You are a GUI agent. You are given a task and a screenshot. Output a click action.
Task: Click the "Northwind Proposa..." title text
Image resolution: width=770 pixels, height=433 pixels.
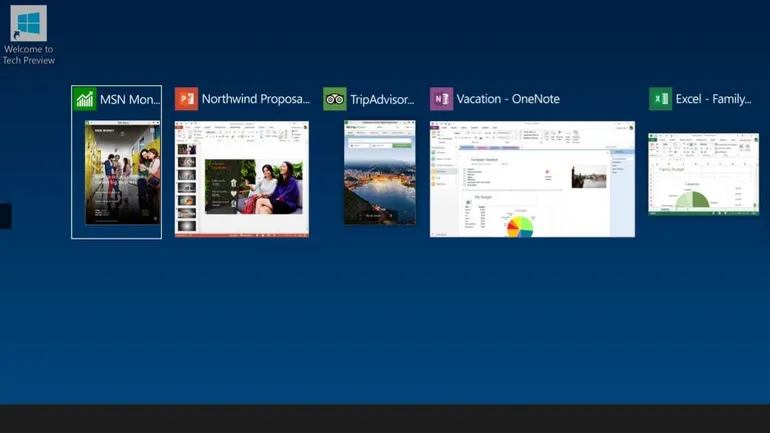point(256,99)
